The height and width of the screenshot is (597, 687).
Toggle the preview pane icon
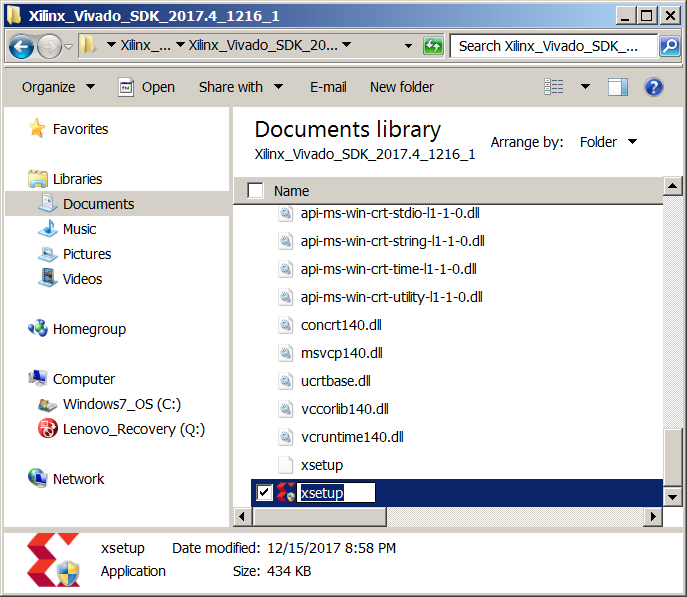click(618, 87)
